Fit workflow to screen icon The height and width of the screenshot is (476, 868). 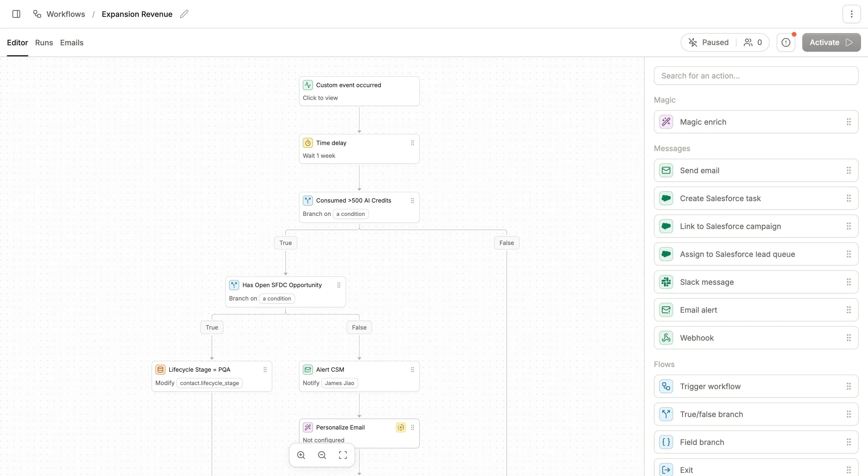[343, 455]
